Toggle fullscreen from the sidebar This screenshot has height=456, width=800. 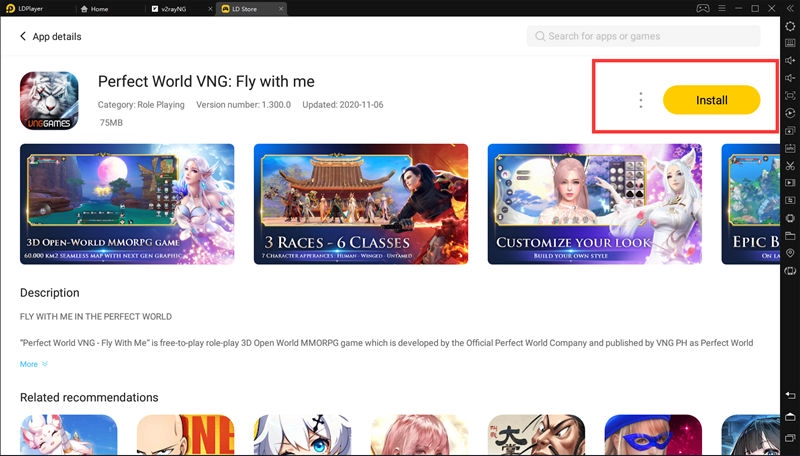[x=790, y=95]
